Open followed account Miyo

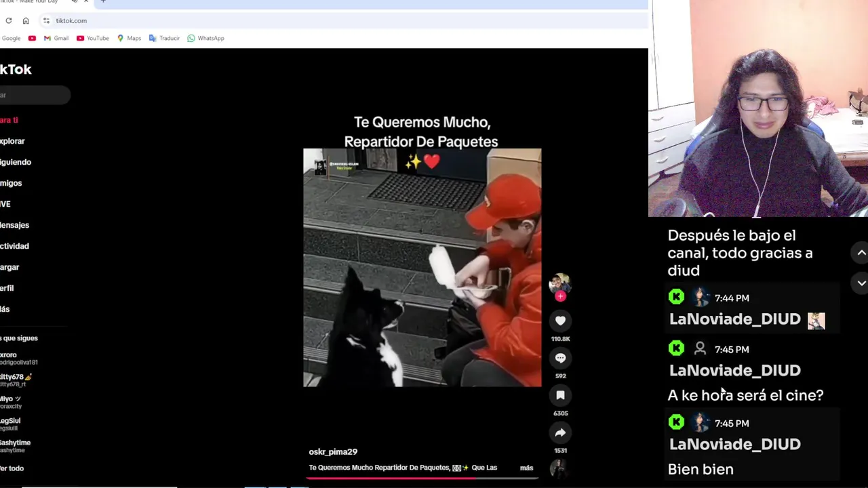11,403
